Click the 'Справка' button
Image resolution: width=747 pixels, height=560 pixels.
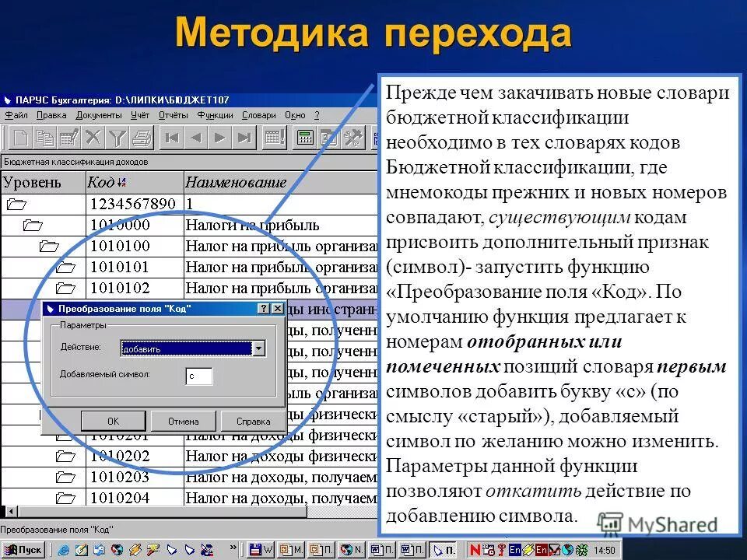pyautogui.click(x=254, y=420)
